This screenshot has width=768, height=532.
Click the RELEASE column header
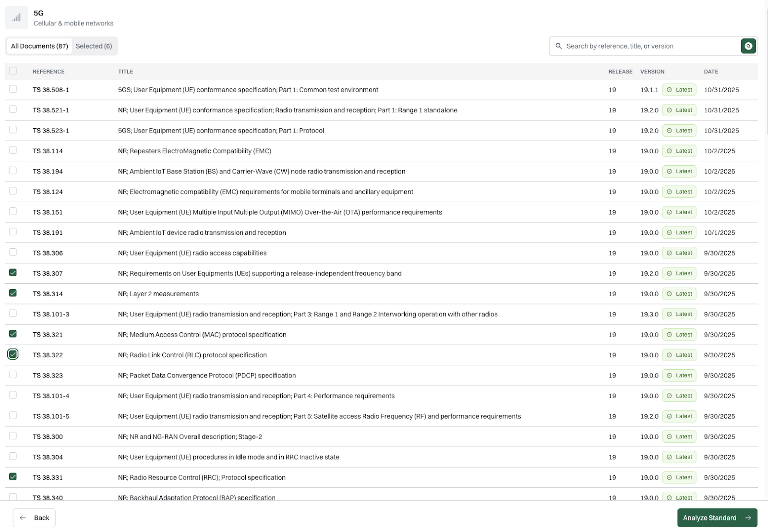pos(620,72)
